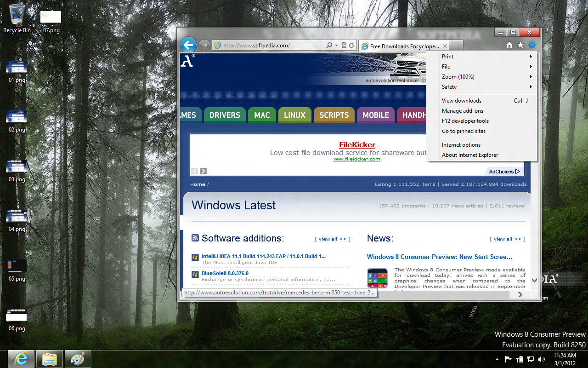Switch to the LINUX category tab
The image size is (588, 368).
(x=294, y=115)
